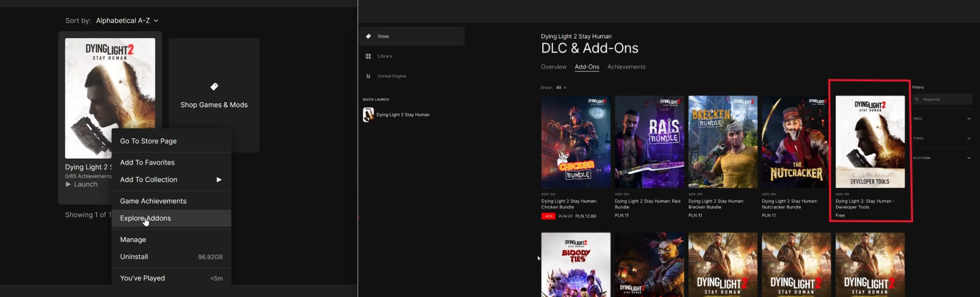Viewport: 980px width, 297px height.
Task: Click the search icon in Keywords filter
Action: click(917, 100)
